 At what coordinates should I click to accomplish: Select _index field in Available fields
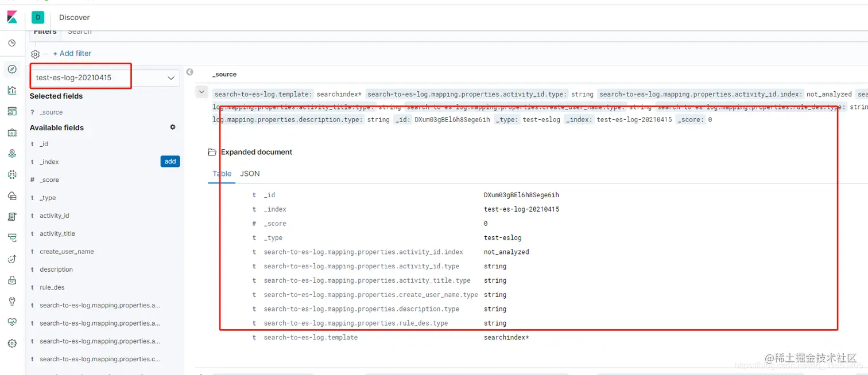click(49, 162)
